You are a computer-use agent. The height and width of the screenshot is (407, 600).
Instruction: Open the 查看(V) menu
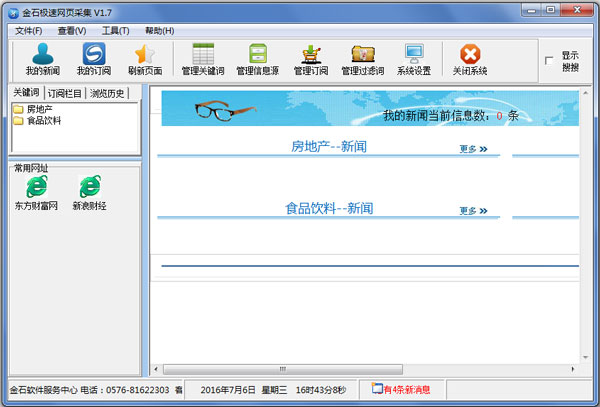click(72, 31)
